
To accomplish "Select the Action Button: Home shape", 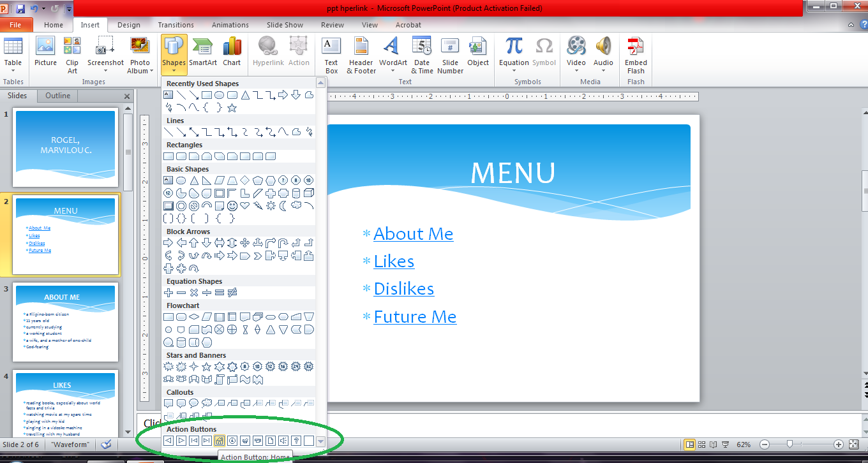I will coord(218,440).
